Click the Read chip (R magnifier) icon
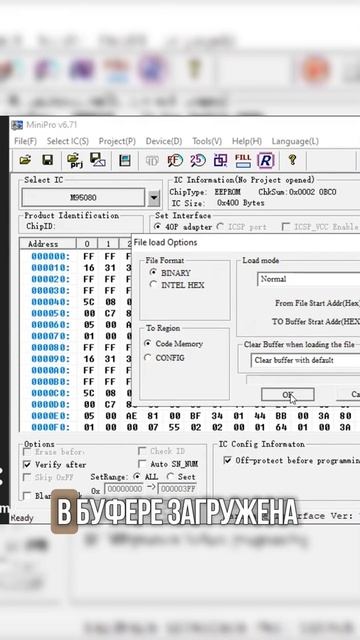The image size is (360, 640). (x=175, y=160)
